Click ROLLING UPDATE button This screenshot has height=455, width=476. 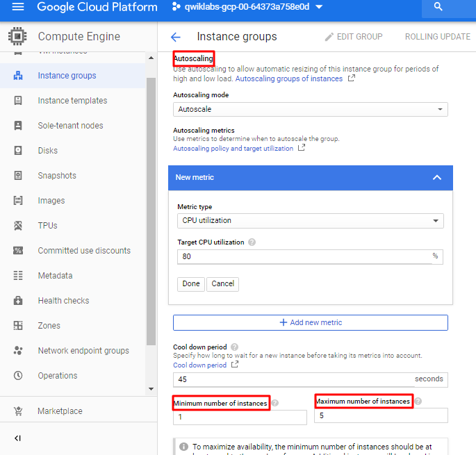click(438, 37)
